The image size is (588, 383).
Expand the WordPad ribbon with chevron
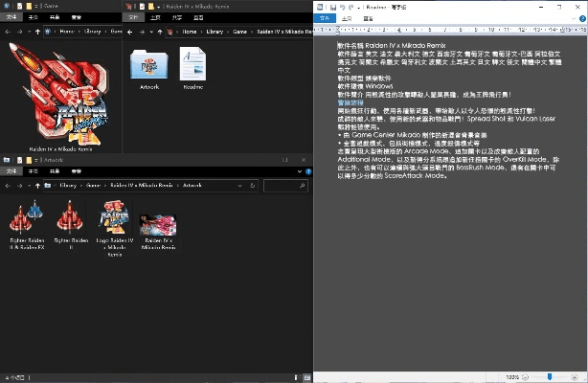tap(574, 18)
